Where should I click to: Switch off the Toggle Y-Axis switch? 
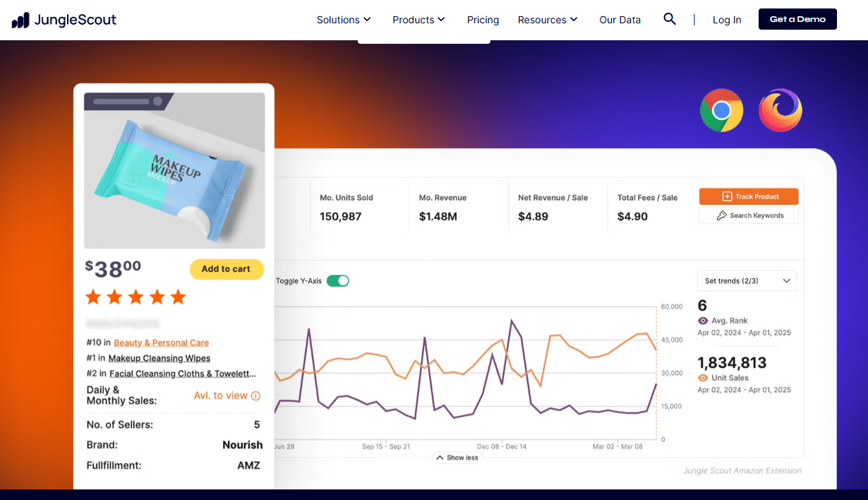(338, 281)
